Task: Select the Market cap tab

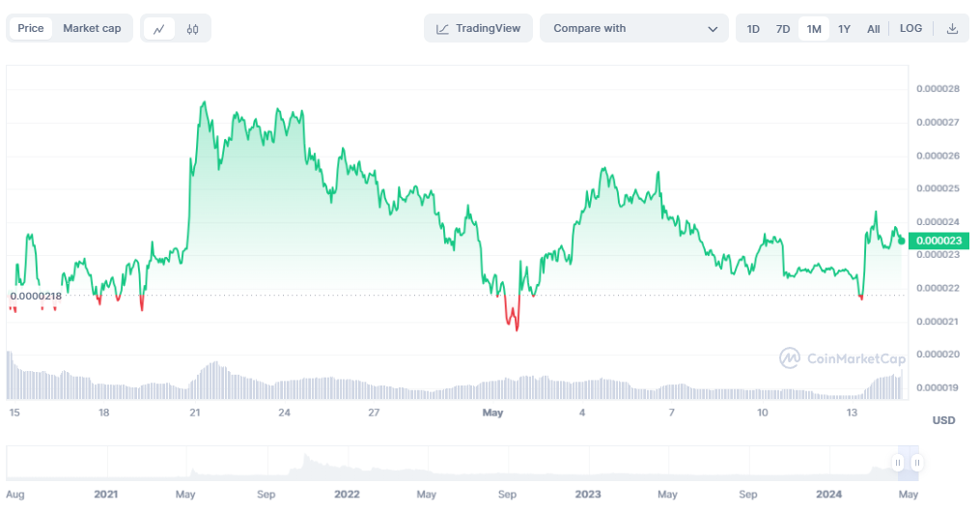Action: tap(92, 29)
